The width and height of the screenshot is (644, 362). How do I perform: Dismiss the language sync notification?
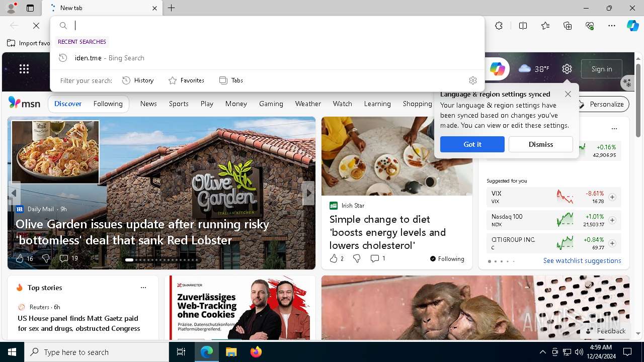point(541,144)
